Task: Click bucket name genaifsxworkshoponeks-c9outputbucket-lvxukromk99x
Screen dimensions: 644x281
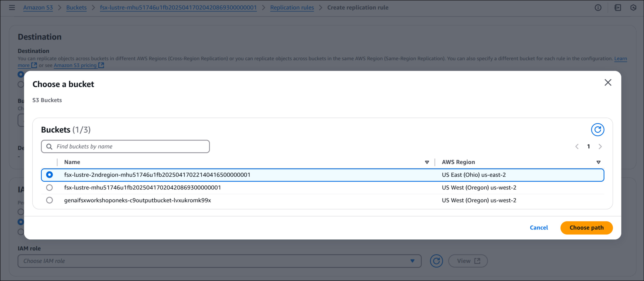Action: coord(137,200)
